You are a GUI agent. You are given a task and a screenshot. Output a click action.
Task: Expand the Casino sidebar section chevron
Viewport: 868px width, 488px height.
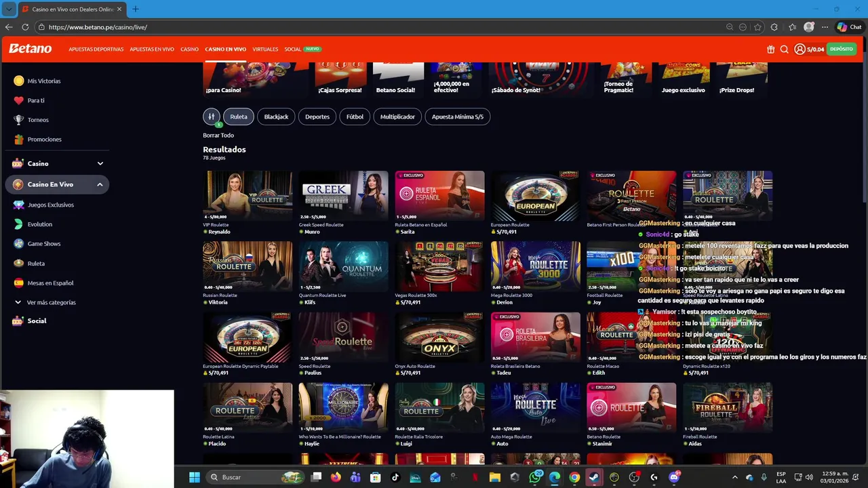100,163
